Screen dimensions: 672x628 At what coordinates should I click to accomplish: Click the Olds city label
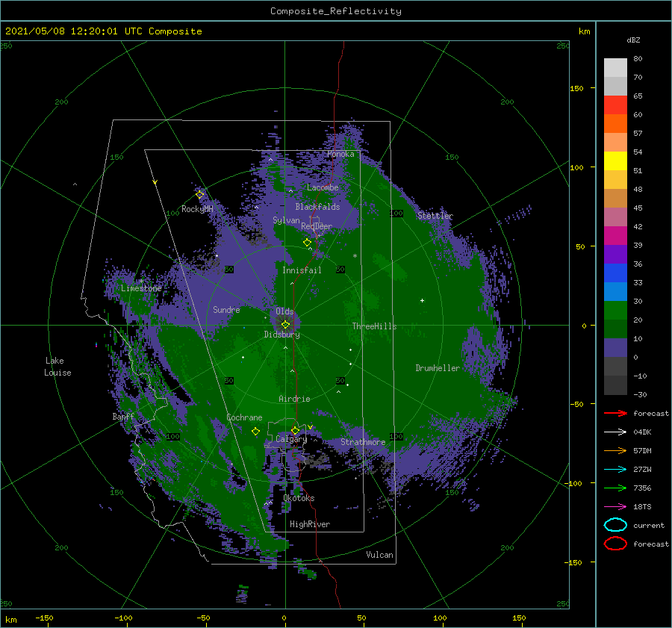[284, 311]
